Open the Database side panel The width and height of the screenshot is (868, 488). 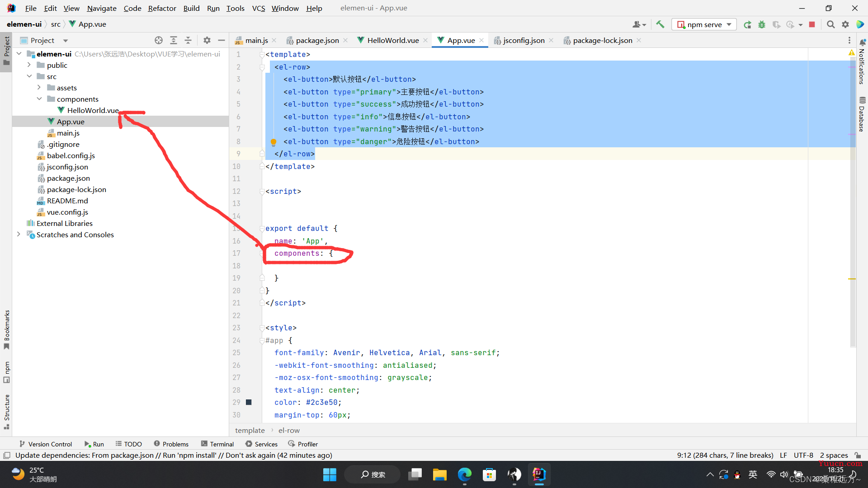pyautogui.click(x=862, y=114)
